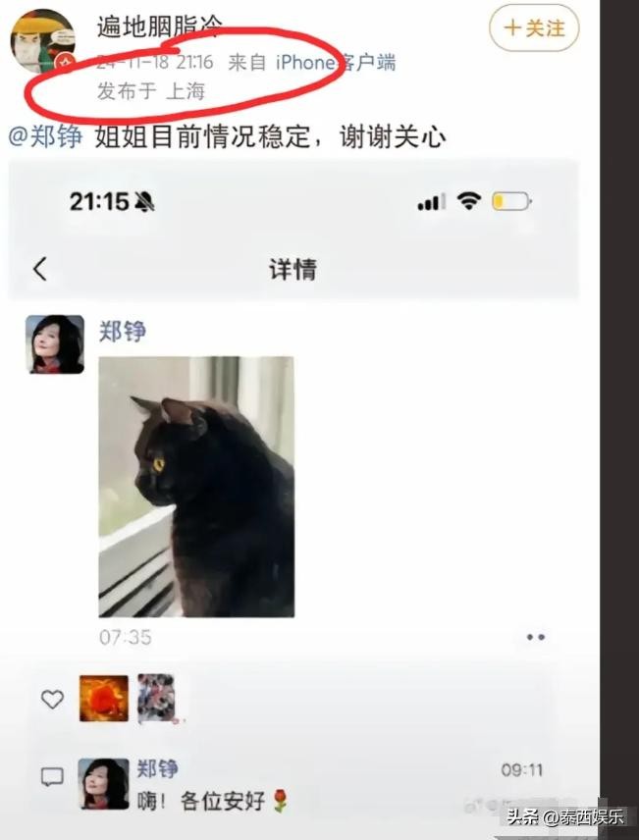Open the @郑铮 mention link
The height and width of the screenshot is (840, 639).
tap(45, 136)
